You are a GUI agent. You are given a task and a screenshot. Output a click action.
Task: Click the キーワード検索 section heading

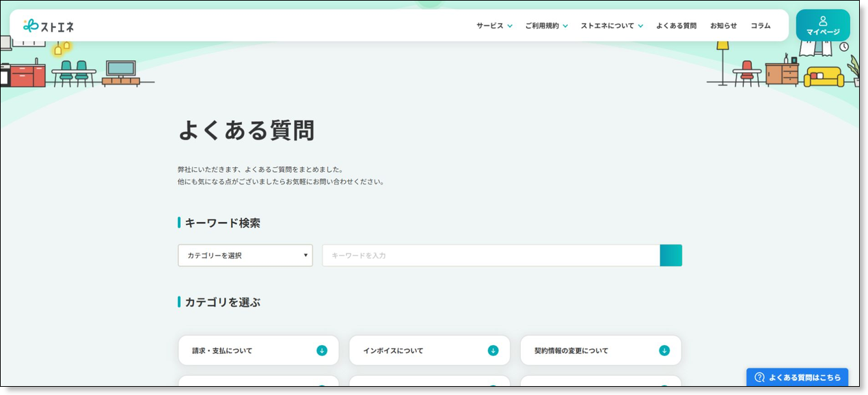click(x=222, y=223)
